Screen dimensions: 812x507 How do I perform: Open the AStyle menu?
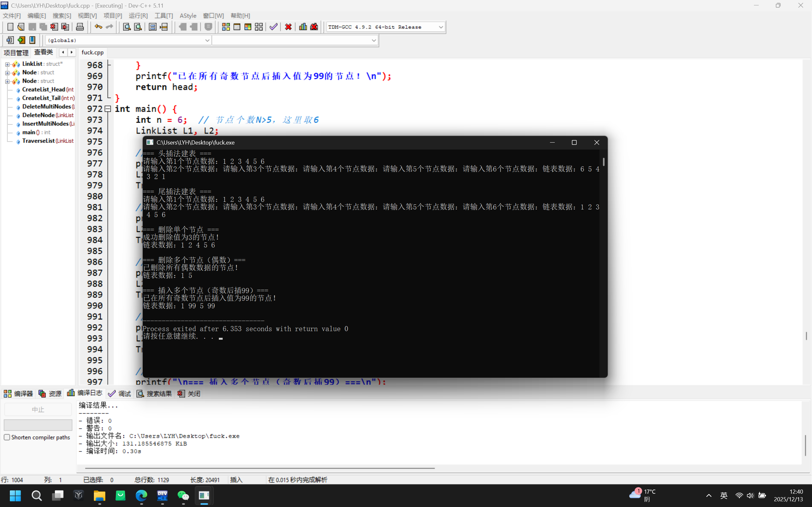click(x=188, y=16)
